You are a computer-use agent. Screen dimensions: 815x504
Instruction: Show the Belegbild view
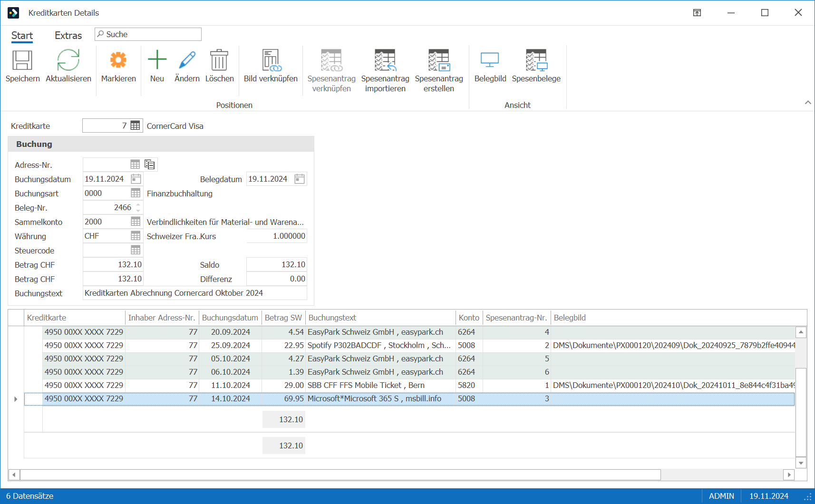point(490,60)
